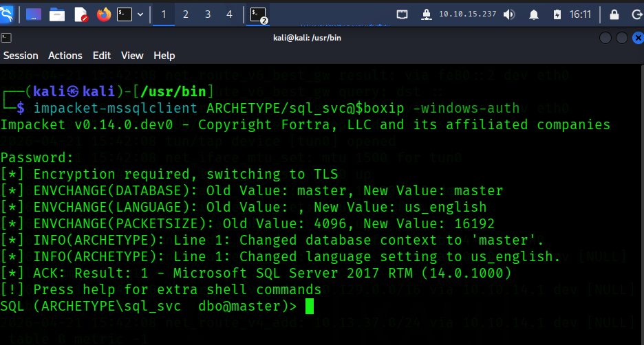Image resolution: width=644 pixels, height=345 pixels.
Task: Close the terminal window
Action: 638,38
